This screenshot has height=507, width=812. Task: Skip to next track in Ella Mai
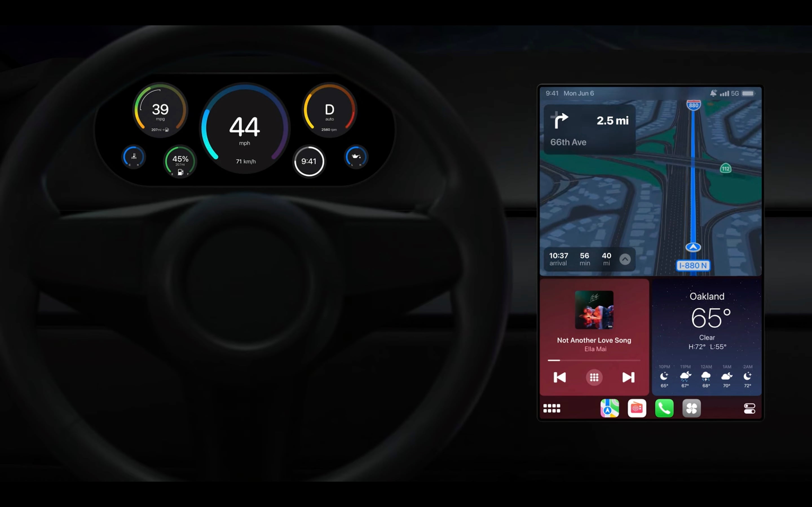click(628, 377)
